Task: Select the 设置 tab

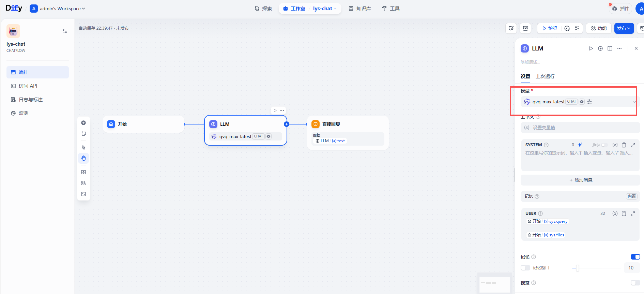Action: coord(525,76)
